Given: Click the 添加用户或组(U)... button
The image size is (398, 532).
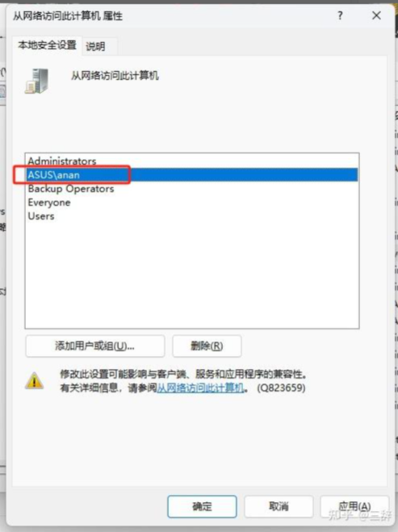Looking at the screenshot, I should click(95, 346).
